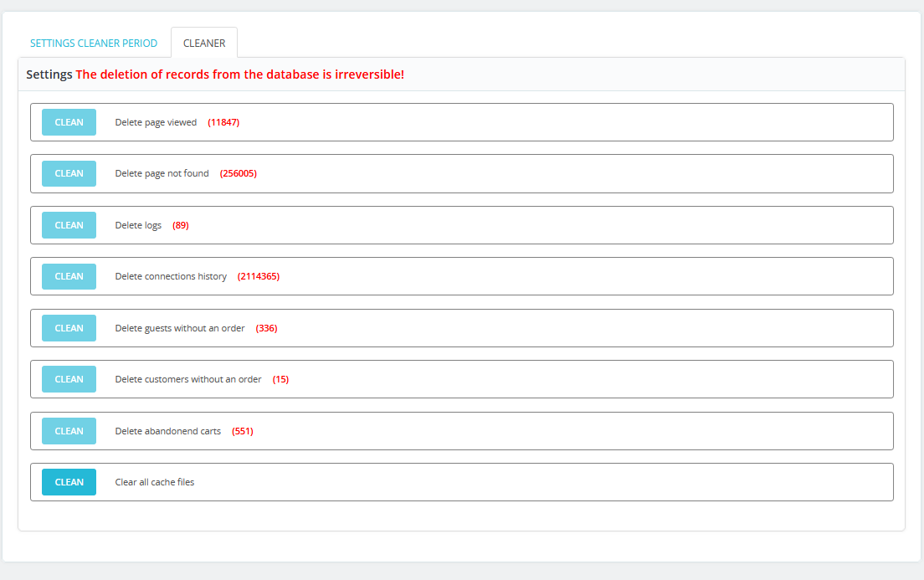Open the Settings Cleaner Period tab

[x=94, y=43]
